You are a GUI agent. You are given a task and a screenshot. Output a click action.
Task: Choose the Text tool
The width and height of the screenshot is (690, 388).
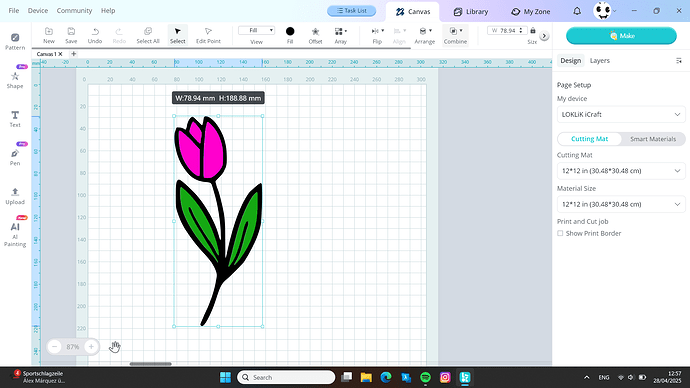pos(15,119)
